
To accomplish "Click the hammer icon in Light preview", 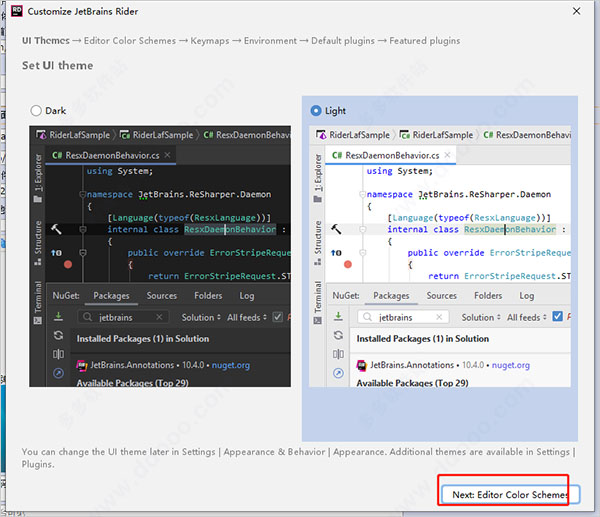I will 336,229.
